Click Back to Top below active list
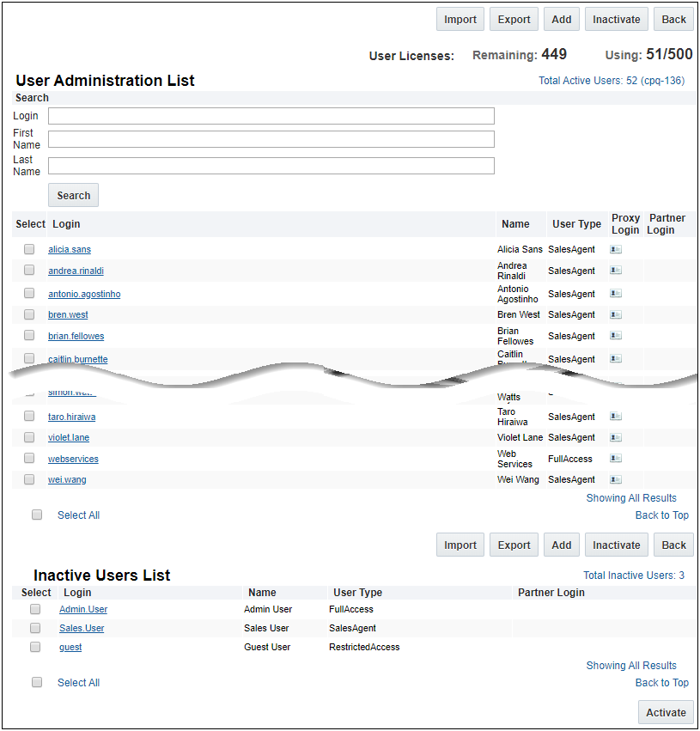This screenshot has height=731, width=700. tap(662, 515)
